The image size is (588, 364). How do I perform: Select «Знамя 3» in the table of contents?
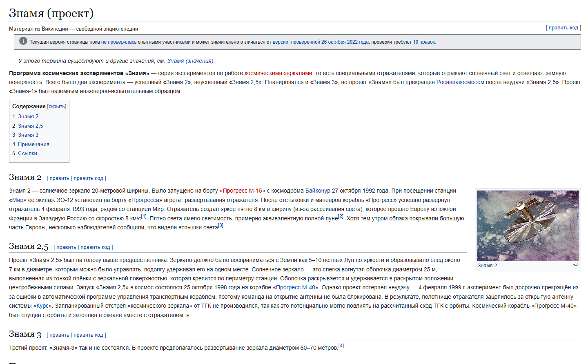pyautogui.click(x=28, y=135)
